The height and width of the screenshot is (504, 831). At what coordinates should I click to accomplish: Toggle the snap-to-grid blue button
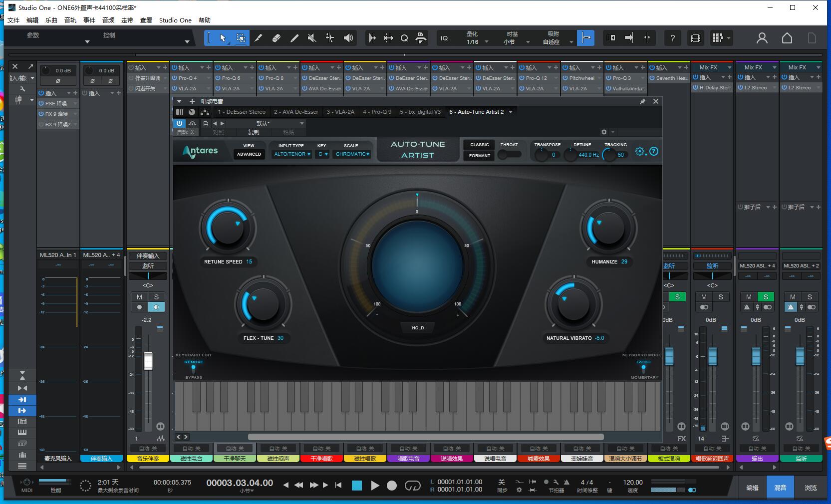(x=586, y=38)
